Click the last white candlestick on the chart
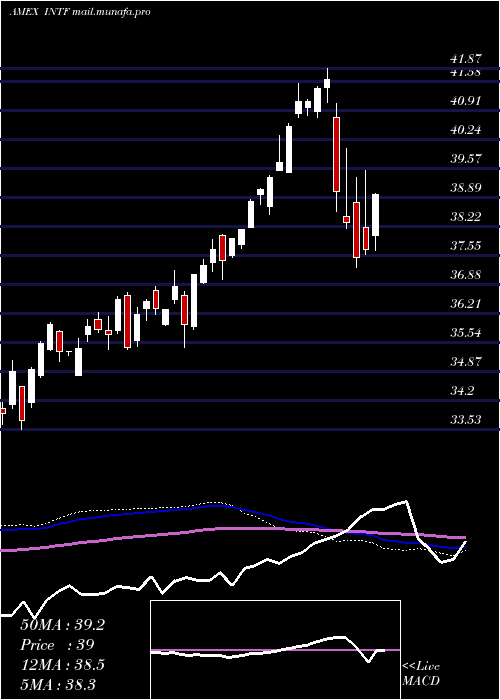 (x=375, y=215)
